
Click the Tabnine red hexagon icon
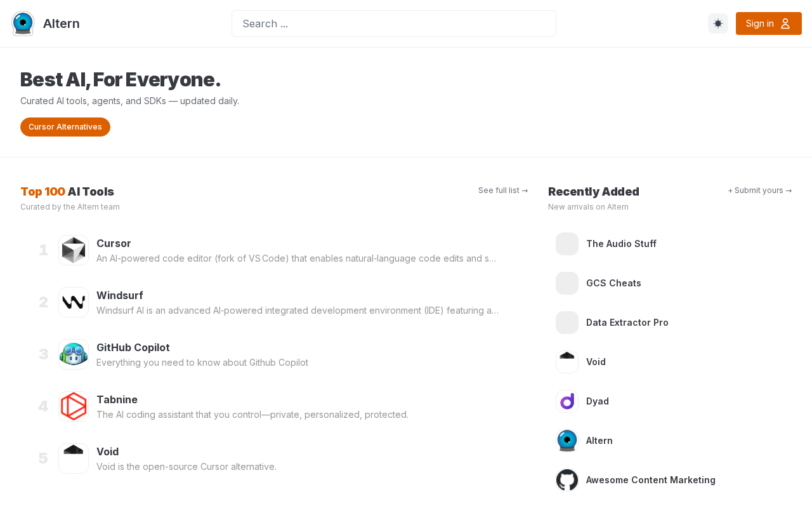(74, 406)
